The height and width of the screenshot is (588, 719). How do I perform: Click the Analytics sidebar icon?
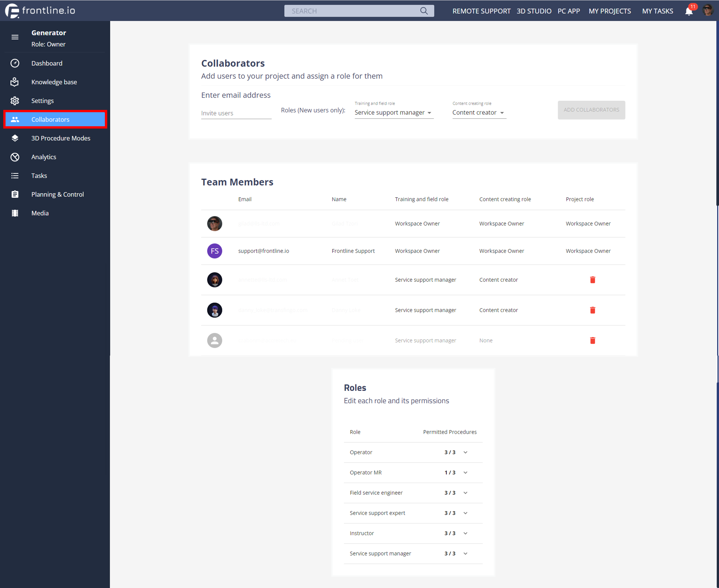(15, 157)
